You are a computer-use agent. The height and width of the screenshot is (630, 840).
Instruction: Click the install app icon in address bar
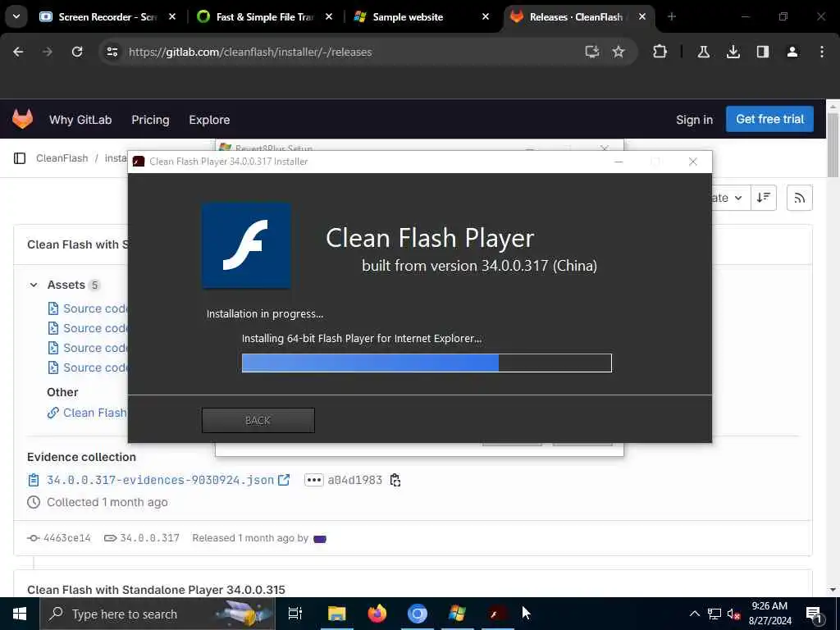tap(592, 52)
